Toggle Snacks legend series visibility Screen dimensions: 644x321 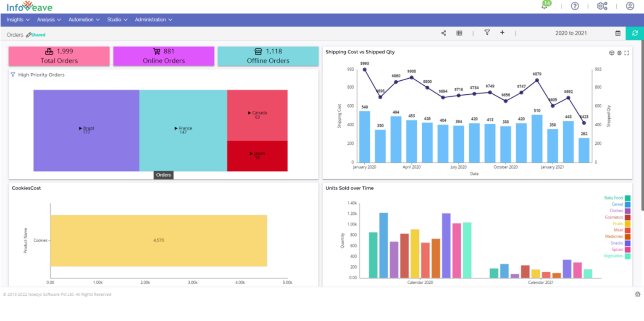(620, 243)
